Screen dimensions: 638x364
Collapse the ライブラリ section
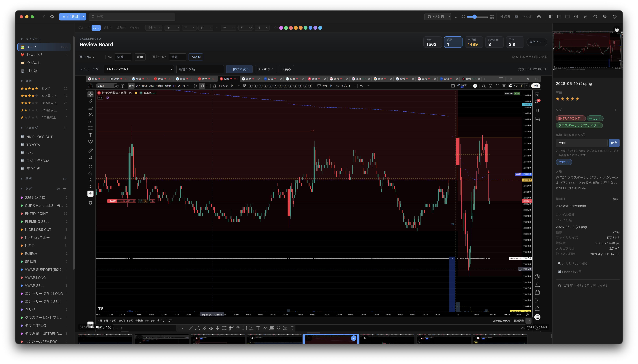[22, 39]
